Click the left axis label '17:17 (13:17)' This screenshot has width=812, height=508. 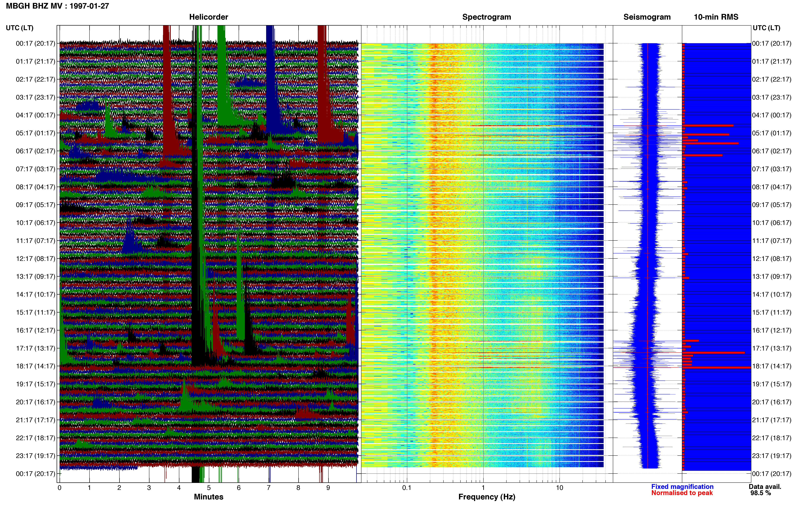[36, 348]
